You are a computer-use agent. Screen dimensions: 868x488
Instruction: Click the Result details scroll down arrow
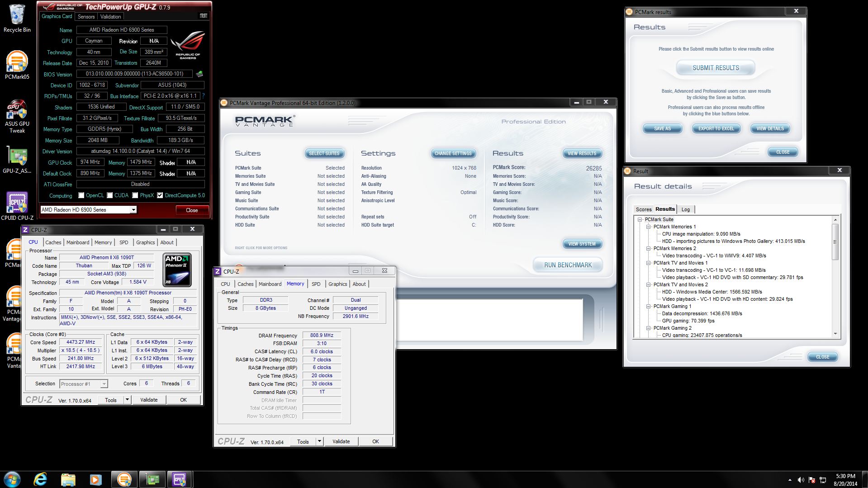(835, 334)
